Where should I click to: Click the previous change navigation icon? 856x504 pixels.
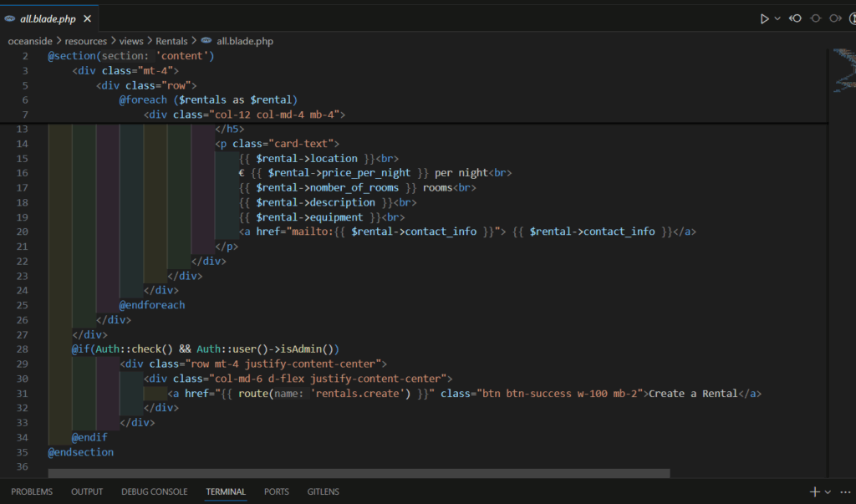[795, 18]
